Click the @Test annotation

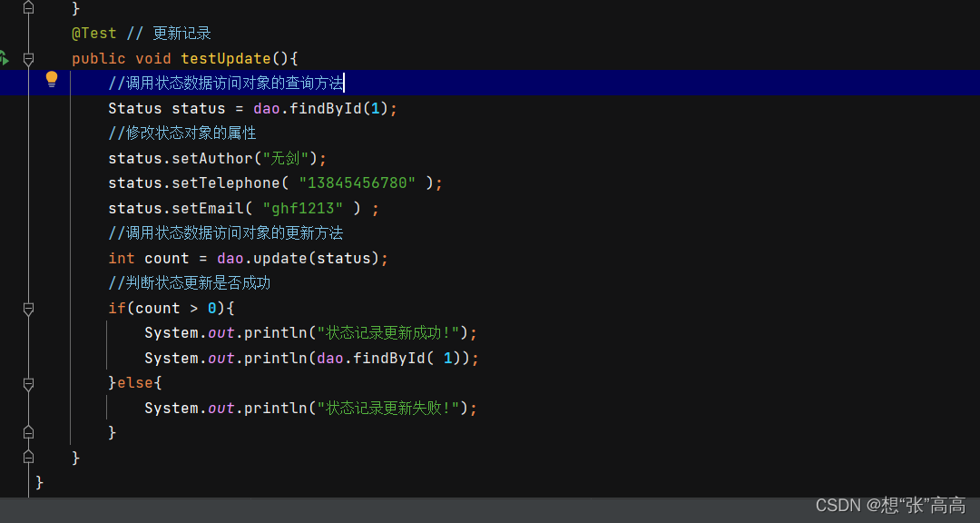94,34
